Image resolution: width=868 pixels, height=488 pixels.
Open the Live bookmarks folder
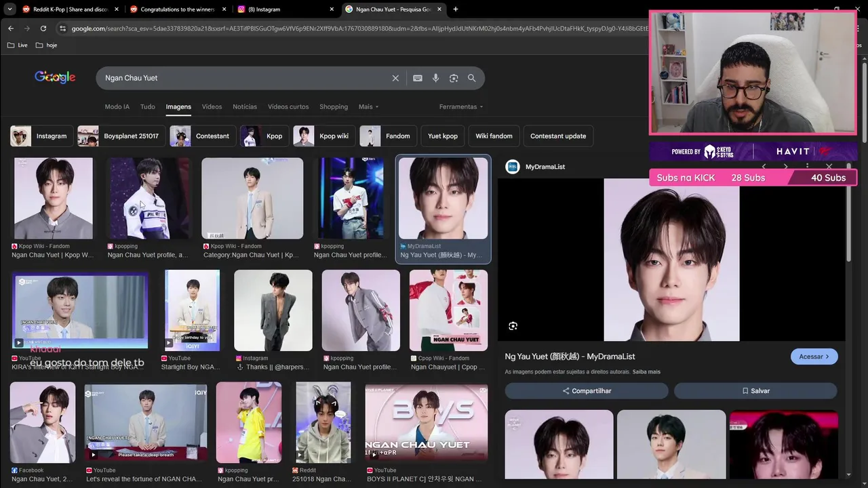(x=18, y=45)
